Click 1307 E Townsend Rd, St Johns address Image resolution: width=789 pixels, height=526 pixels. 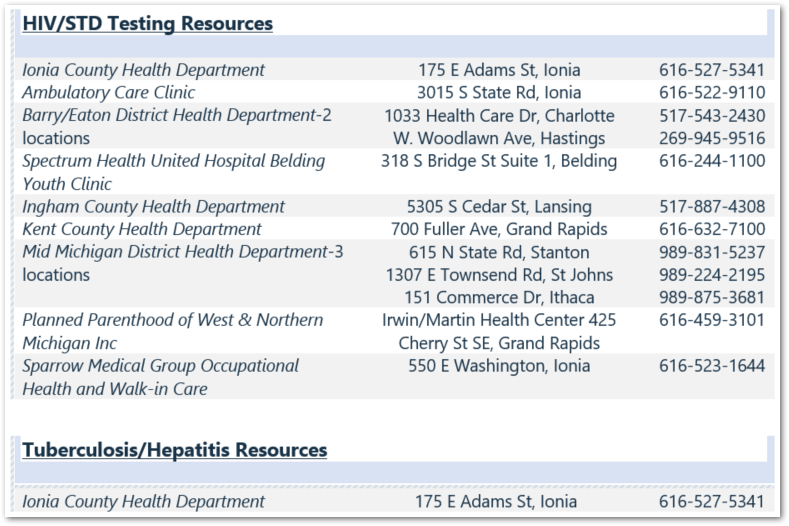click(x=499, y=275)
